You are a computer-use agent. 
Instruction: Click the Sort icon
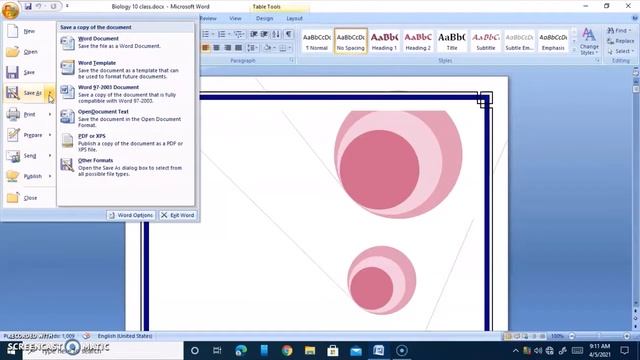(x=276, y=34)
